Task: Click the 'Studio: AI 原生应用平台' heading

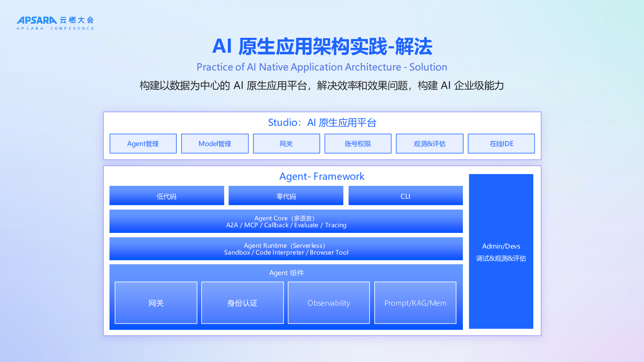Action: pyautogui.click(x=322, y=123)
